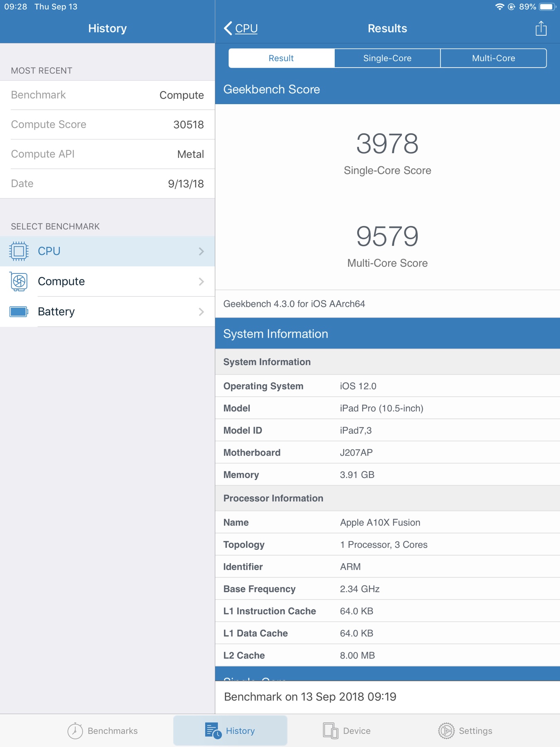Open the Compute benchmark entry
The height and width of the screenshot is (747, 560).
pyautogui.click(x=107, y=281)
